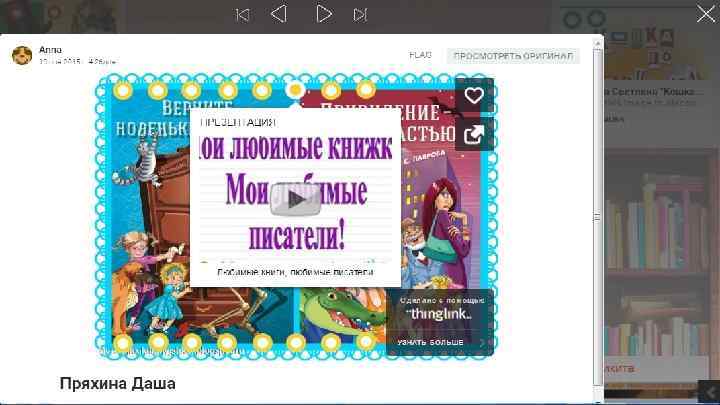
Task: Click the first yellow hotspot in bottom row
Action: point(123,343)
